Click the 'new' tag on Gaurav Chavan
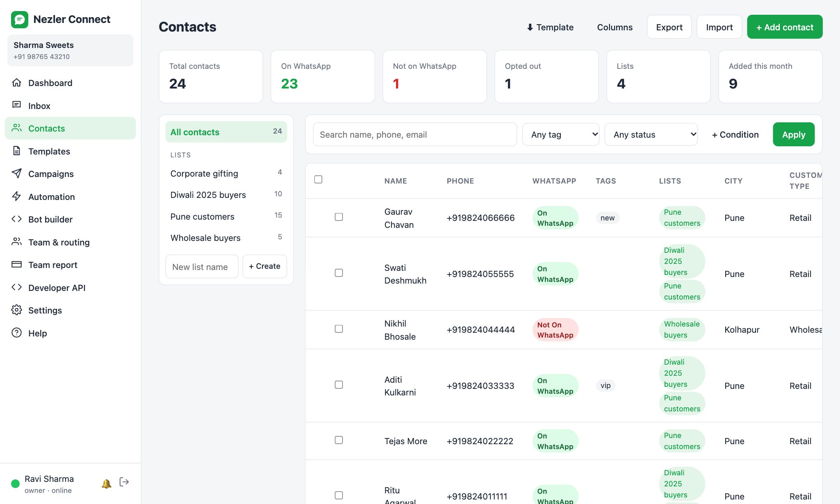 [x=607, y=218]
